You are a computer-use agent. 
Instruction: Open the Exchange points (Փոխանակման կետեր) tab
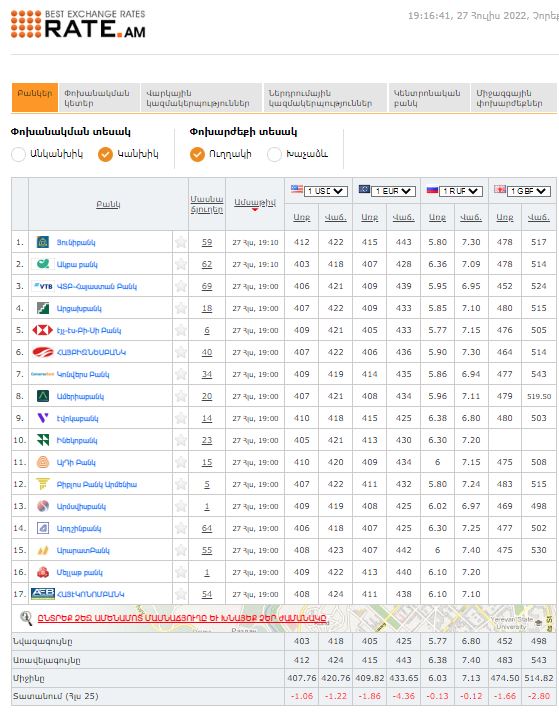pyautogui.click(x=99, y=97)
